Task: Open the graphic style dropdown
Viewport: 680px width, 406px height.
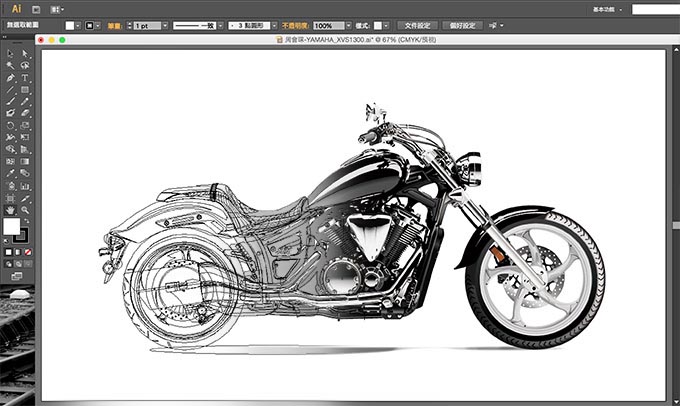Action: pyautogui.click(x=386, y=26)
